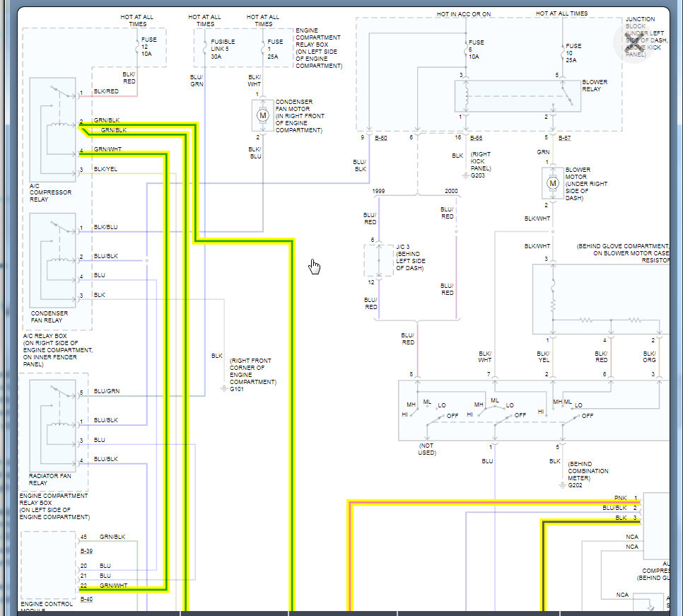
Task: Click the GRN wire label above blower motor
Action: click(543, 152)
